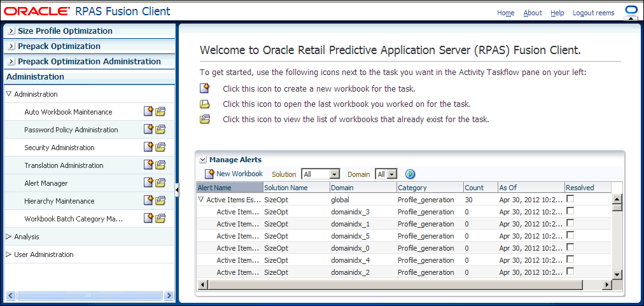Select Alert Manager task
644x306 pixels.
click(46, 183)
